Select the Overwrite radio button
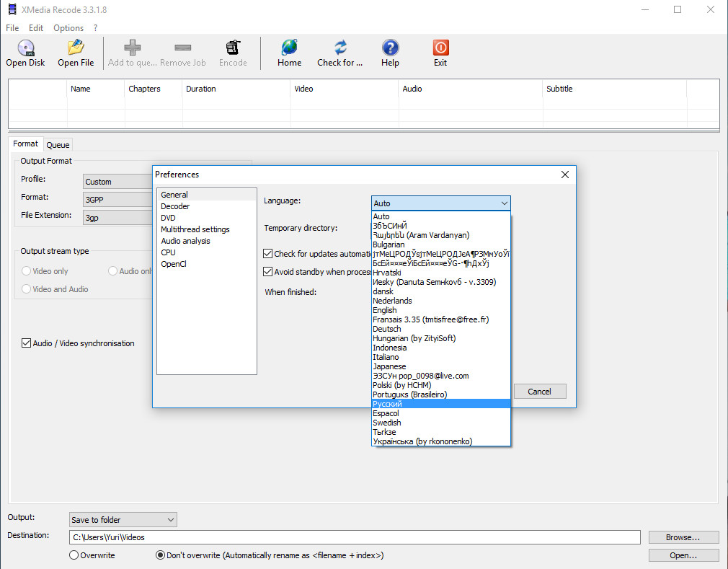The width and height of the screenshot is (728, 569). [x=74, y=555]
